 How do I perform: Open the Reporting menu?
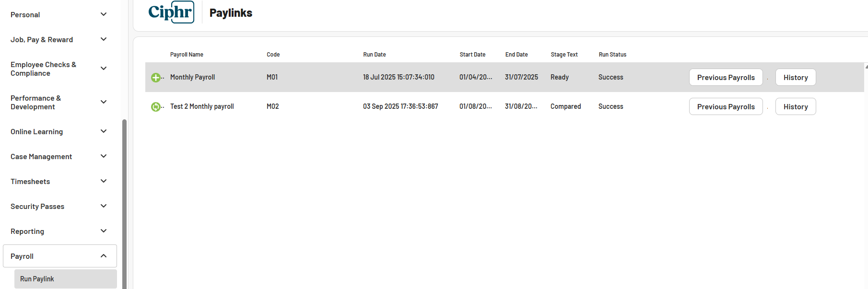[27, 231]
